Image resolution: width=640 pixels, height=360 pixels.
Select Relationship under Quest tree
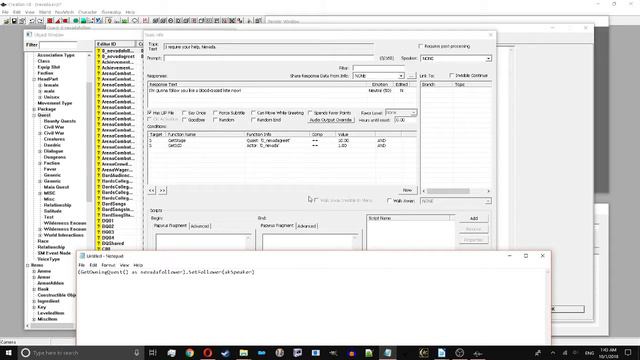tap(57, 205)
